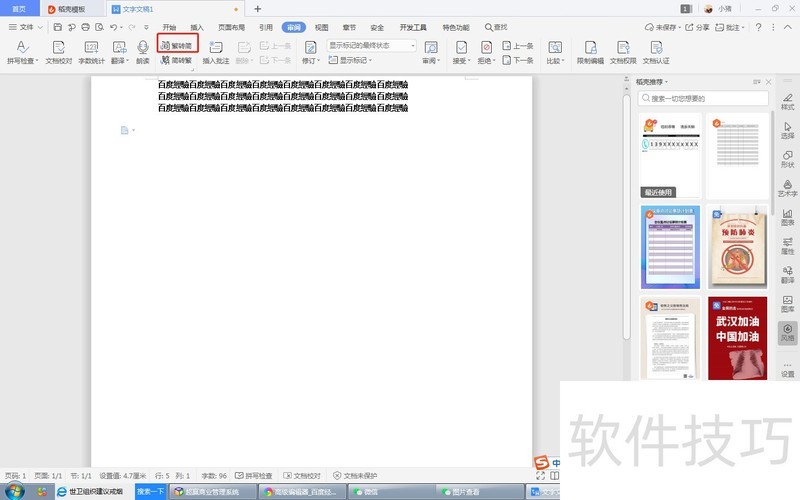Click the print icon in quick toolbar
The width and height of the screenshot is (800, 500).
pos(85,27)
